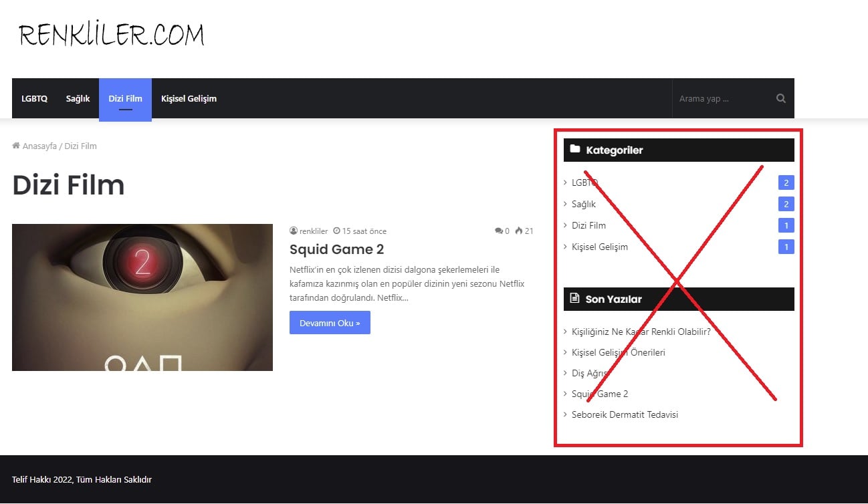Go to Anasayfa via breadcrumb
868x504 pixels.
tap(39, 146)
